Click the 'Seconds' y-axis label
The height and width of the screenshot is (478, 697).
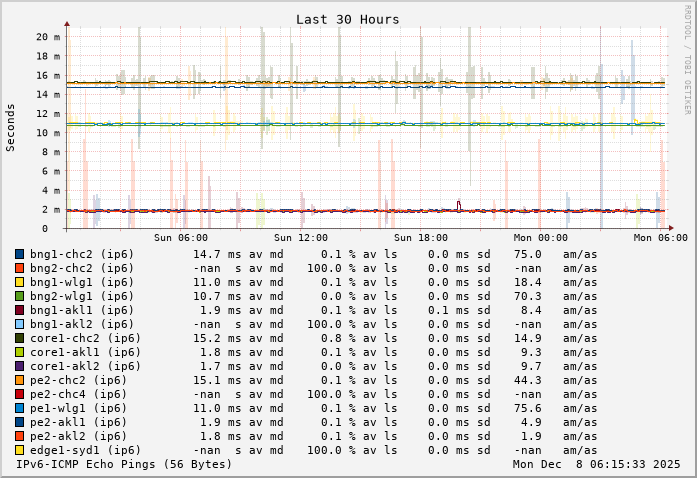11,127
